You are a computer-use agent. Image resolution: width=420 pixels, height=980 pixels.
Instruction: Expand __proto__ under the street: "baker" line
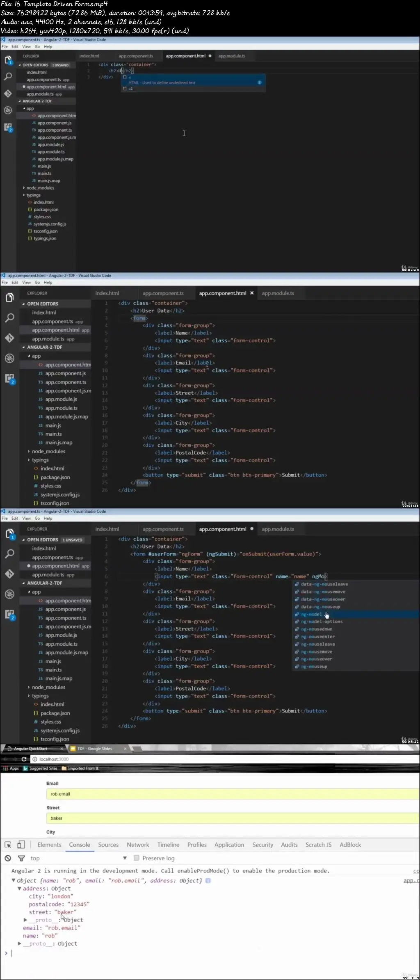(x=25, y=920)
